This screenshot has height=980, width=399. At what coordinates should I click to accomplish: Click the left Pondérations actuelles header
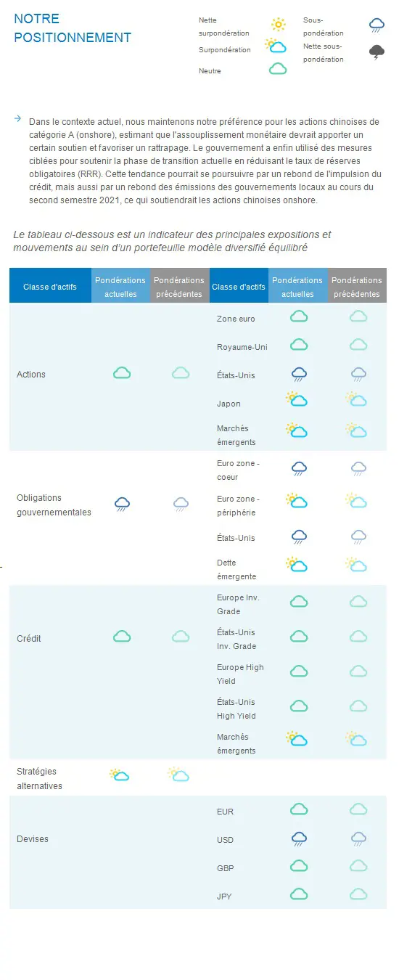coord(120,287)
